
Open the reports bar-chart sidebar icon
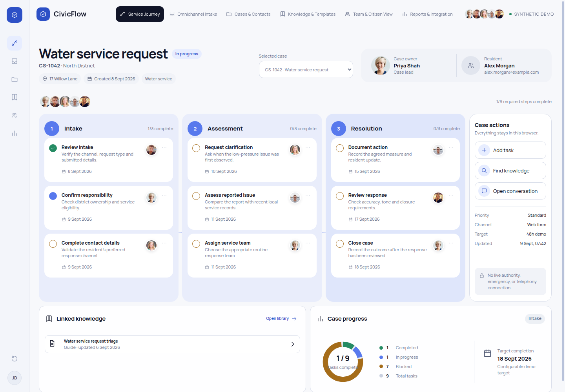click(x=15, y=133)
